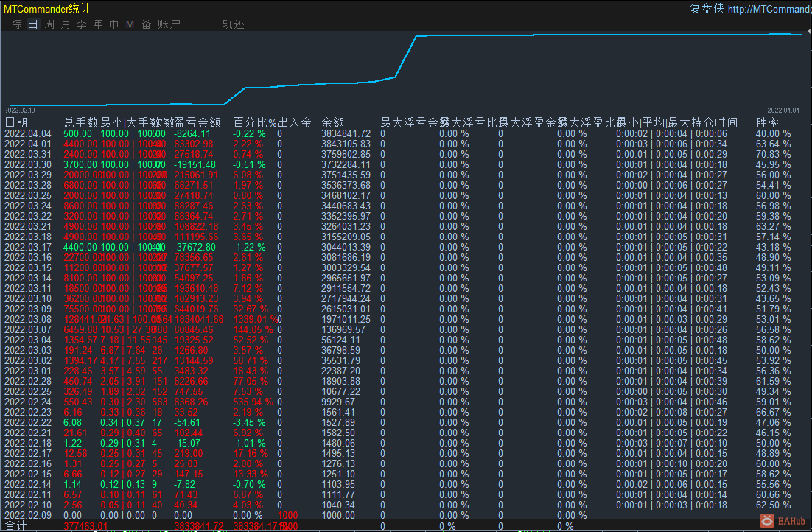812x532 pixels.
Task: Click the balance 1971011.25 cell
Action: (x=346, y=319)
